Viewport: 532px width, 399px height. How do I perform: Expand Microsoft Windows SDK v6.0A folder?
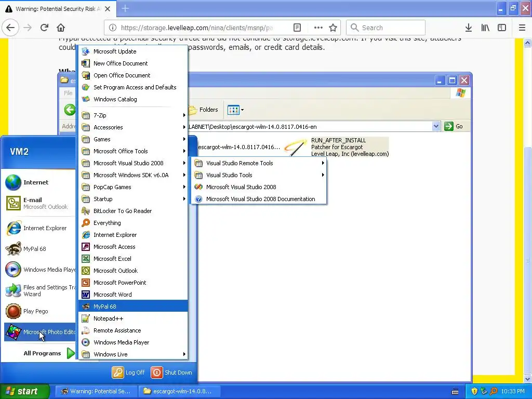tap(132, 175)
